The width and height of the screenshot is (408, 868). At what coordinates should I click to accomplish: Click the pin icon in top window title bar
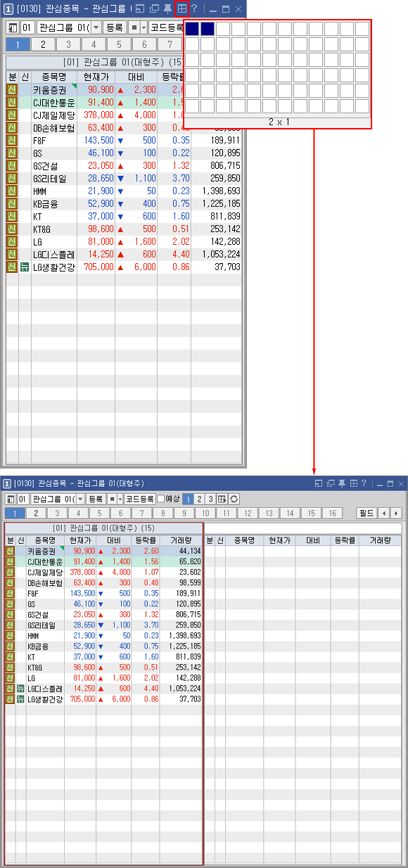(x=167, y=9)
